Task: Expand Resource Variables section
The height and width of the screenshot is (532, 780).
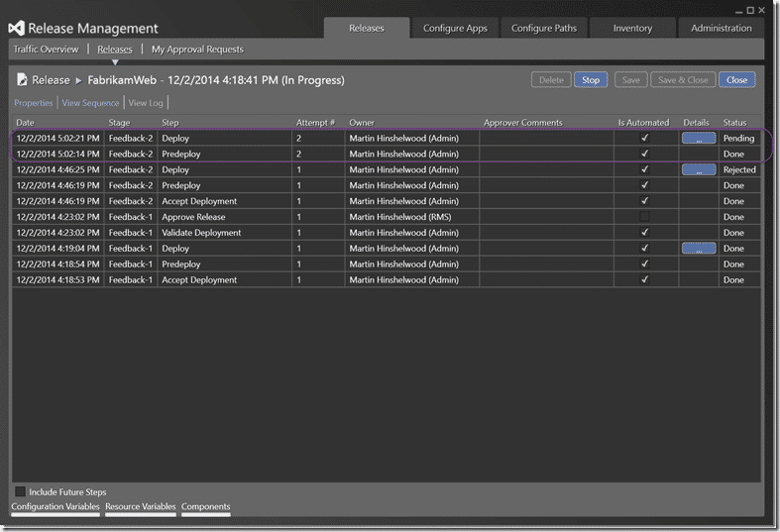Action: [141, 506]
